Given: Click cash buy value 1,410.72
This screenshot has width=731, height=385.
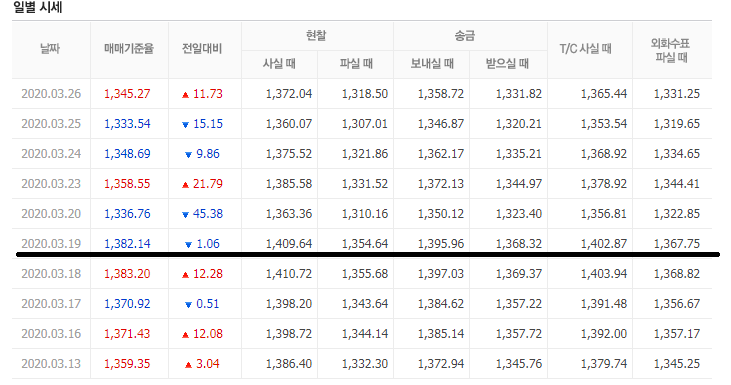Looking at the screenshot, I should point(289,274).
